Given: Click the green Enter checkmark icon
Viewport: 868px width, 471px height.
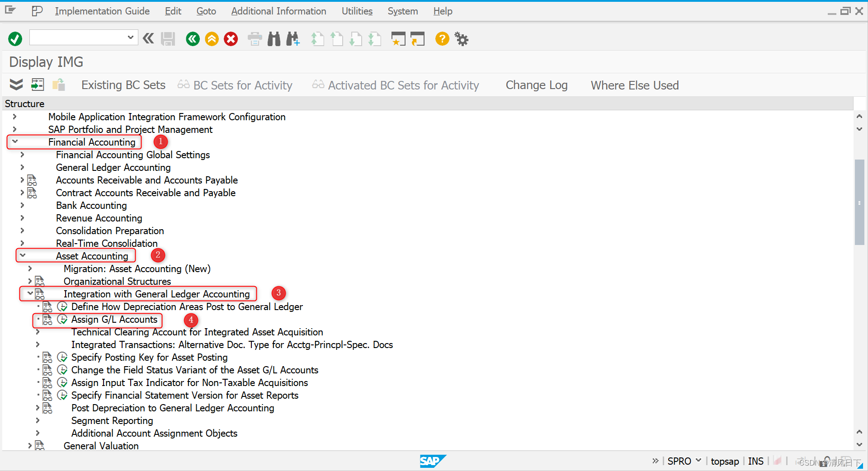Looking at the screenshot, I should 15,39.
